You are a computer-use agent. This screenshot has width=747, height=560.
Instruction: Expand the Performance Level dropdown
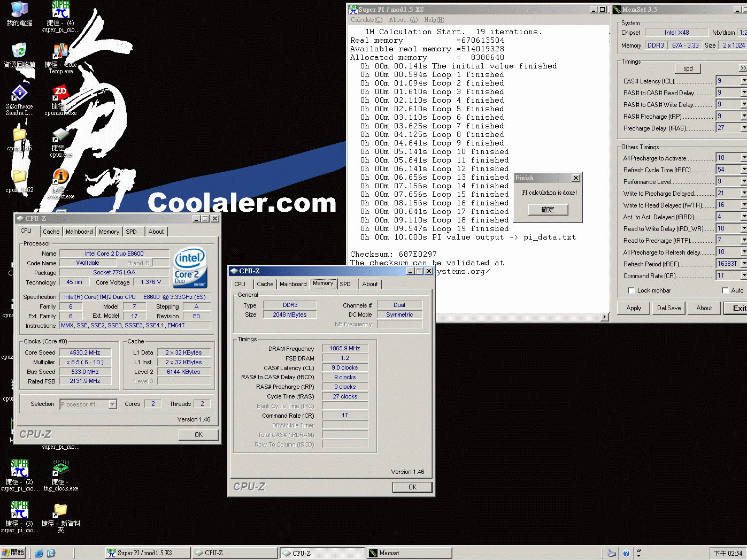click(744, 181)
